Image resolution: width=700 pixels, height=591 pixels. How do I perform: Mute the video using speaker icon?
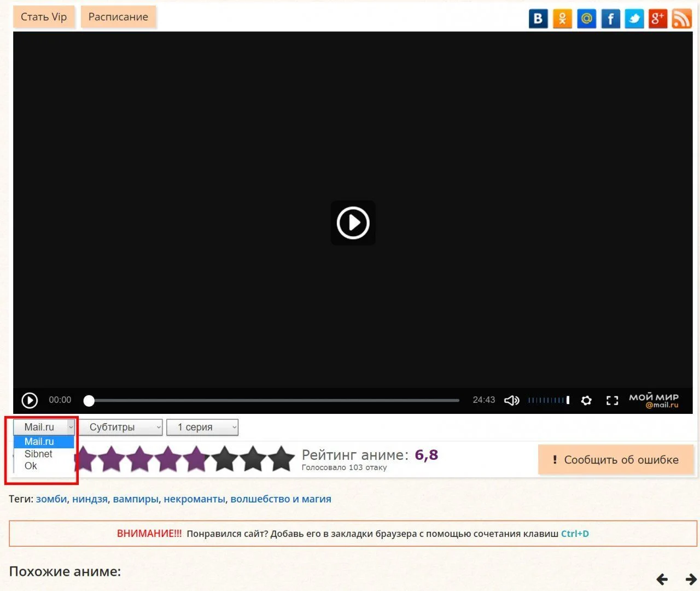tap(511, 400)
